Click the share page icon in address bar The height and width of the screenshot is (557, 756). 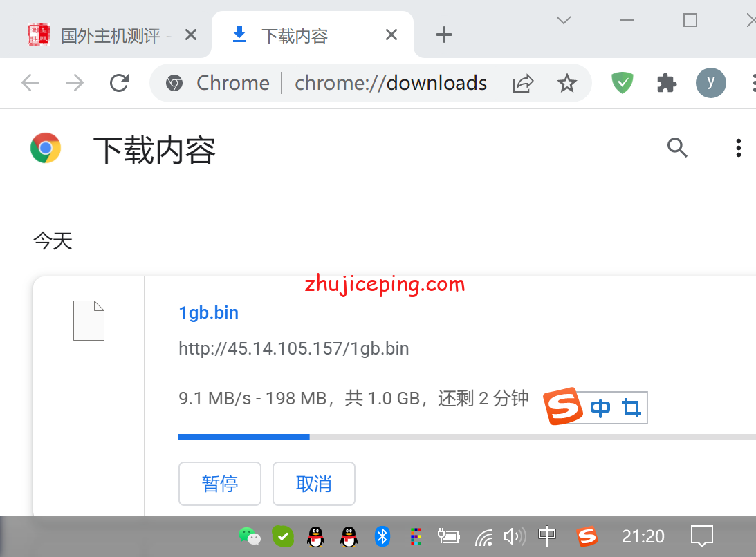pyautogui.click(x=523, y=84)
